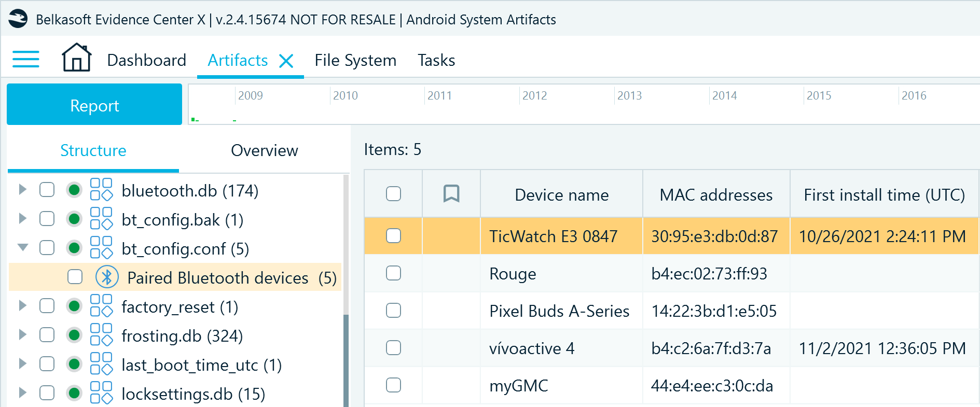Image resolution: width=980 pixels, height=407 pixels.
Task: Expand the factory_reset tree node
Action: tap(22, 305)
